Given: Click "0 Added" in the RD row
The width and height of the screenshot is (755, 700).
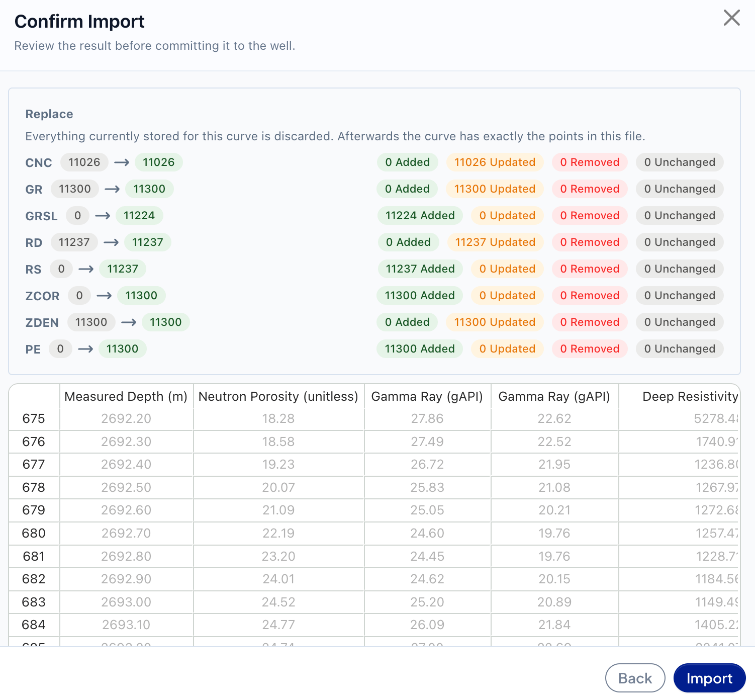Looking at the screenshot, I should (408, 242).
